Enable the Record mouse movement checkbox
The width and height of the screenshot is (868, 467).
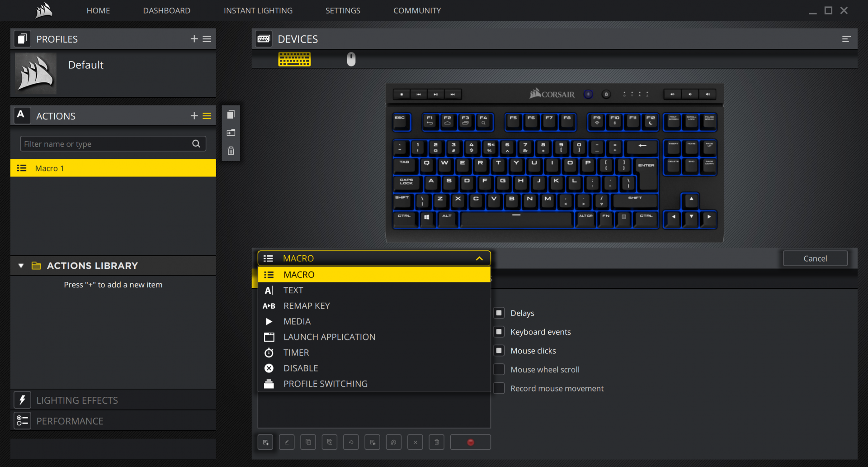pyautogui.click(x=499, y=388)
